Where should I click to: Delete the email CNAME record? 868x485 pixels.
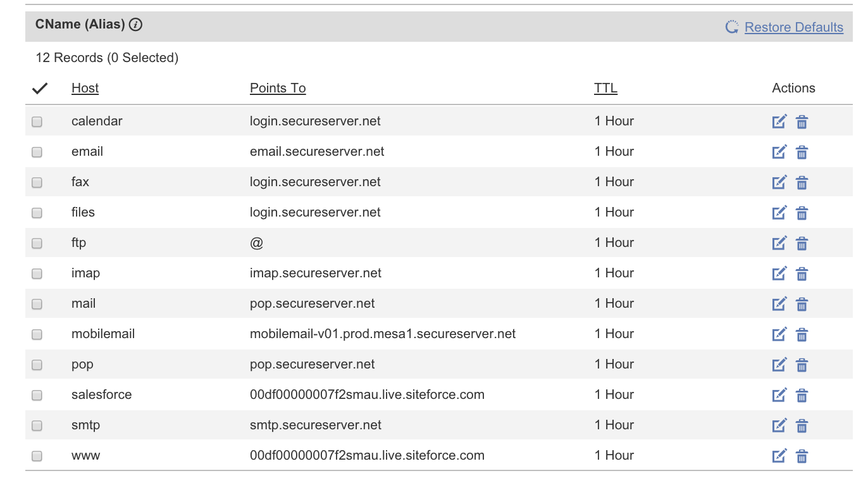point(802,152)
